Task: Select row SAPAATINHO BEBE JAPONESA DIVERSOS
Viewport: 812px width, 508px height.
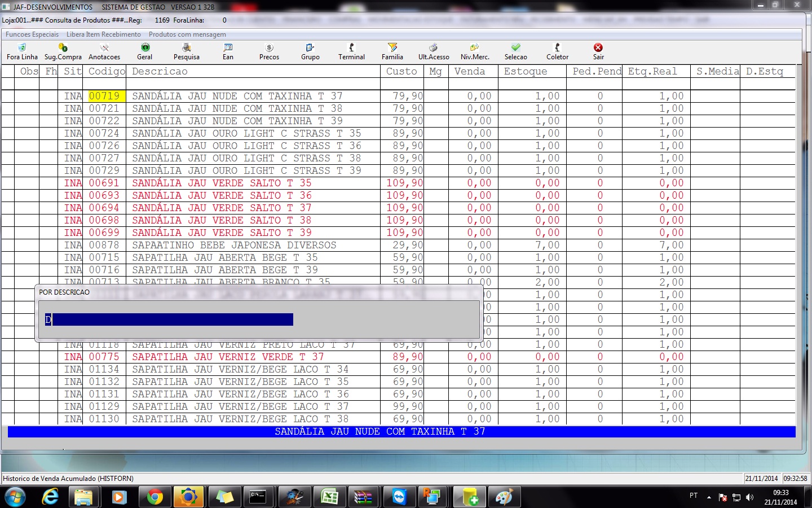Action: click(x=234, y=245)
